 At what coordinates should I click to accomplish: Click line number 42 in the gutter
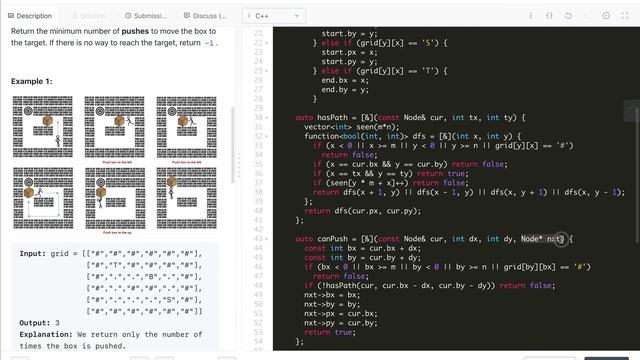258,229
